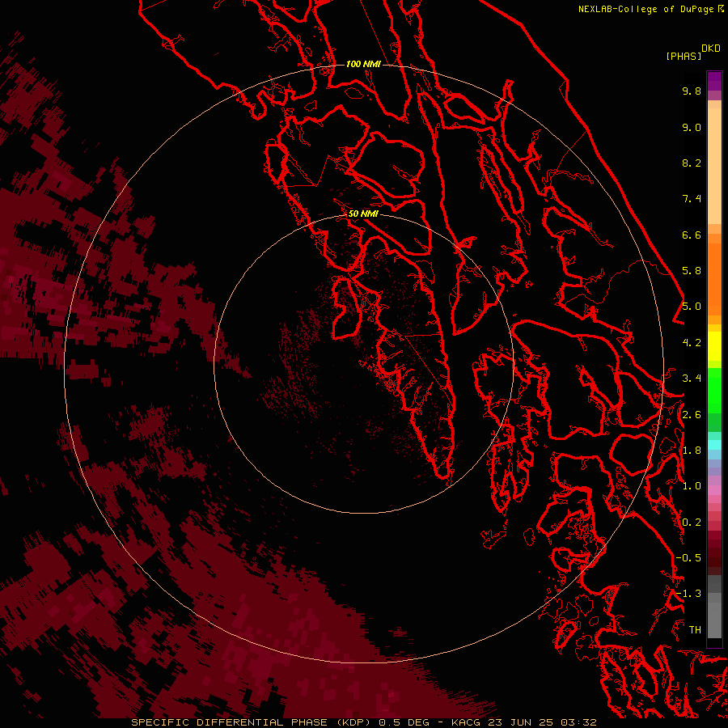The height and width of the screenshot is (728, 728).
Task: Click the [PHAS] units label
Action: pos(684,56)
